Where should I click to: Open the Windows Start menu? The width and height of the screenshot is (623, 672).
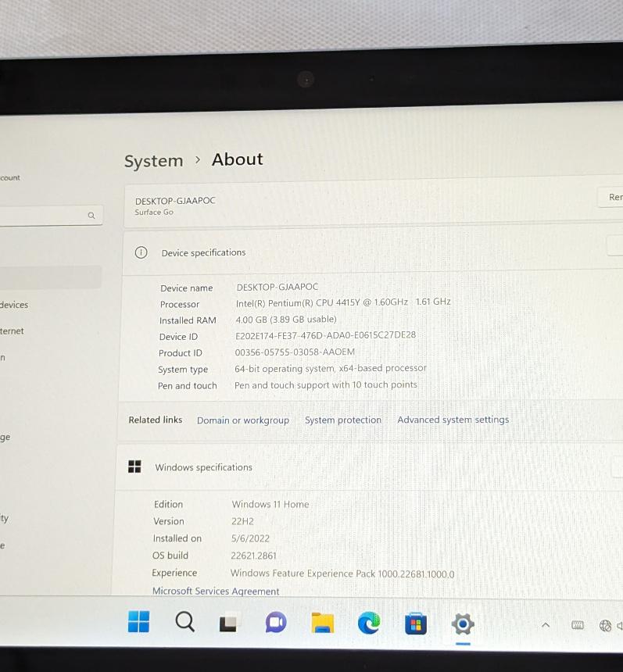[138, 622]
